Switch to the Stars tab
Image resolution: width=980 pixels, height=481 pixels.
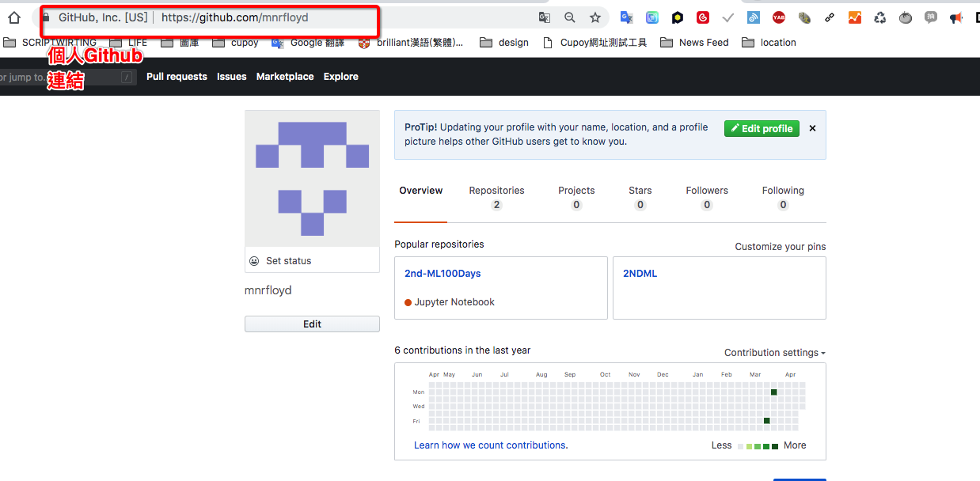(640, 197)
